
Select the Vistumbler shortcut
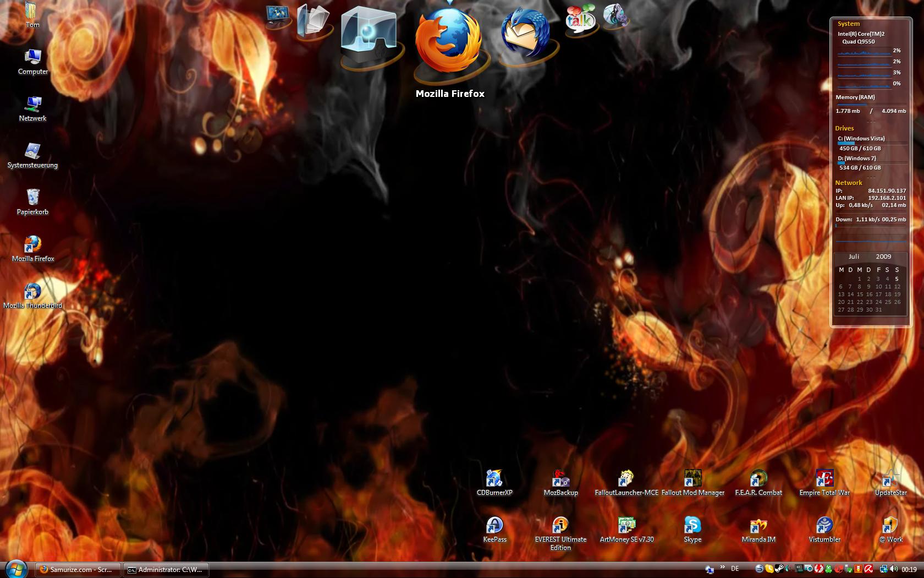824,530
